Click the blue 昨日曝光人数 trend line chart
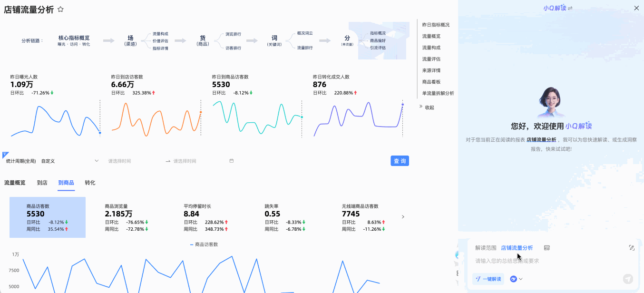This screenshot has width=644, height=293. [x=55, y=121]
